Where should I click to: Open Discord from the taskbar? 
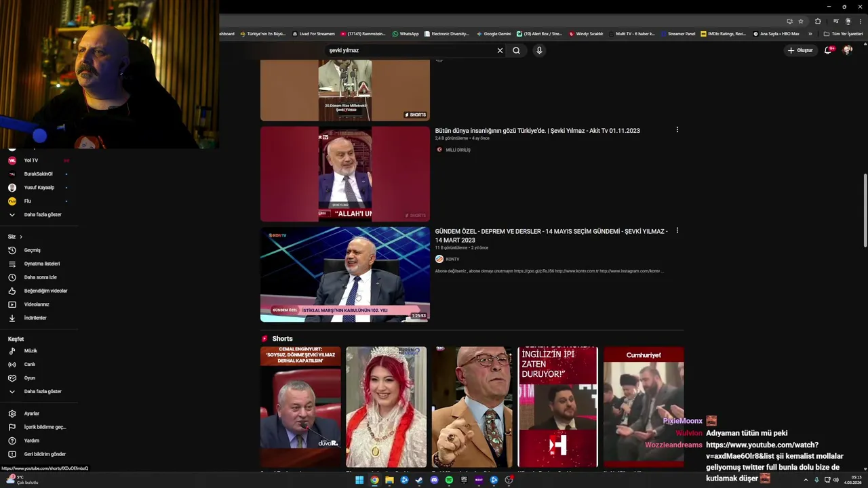(434, 480)
